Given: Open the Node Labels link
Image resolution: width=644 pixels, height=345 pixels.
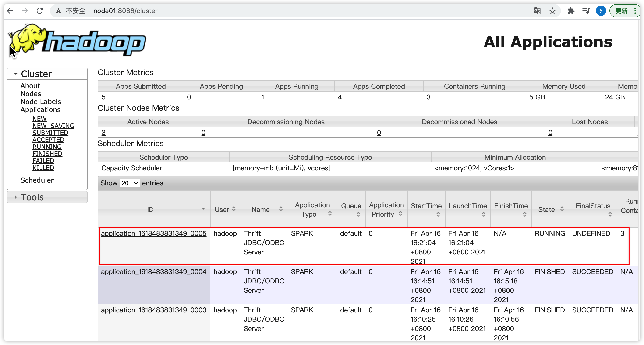Looking at the screenshot, I should coord(41,102).
